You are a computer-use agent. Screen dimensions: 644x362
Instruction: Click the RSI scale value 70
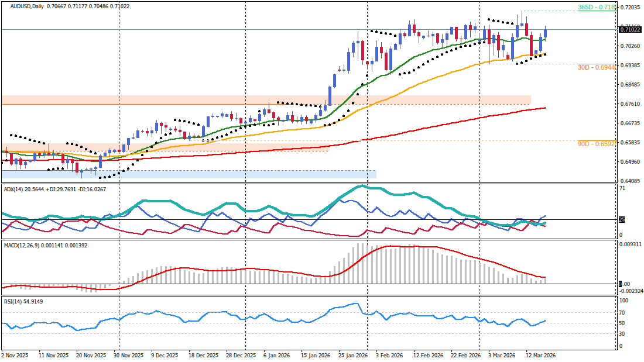(622, 313)
